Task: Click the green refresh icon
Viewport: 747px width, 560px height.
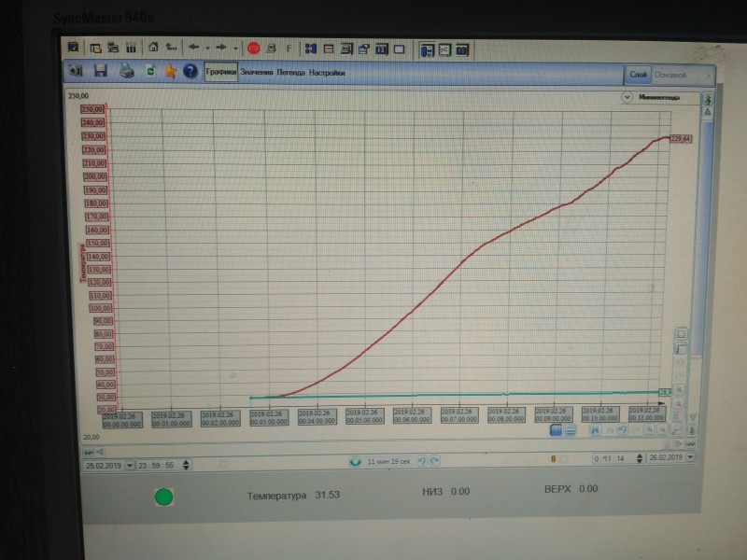Action: click(x=149, y=71)
